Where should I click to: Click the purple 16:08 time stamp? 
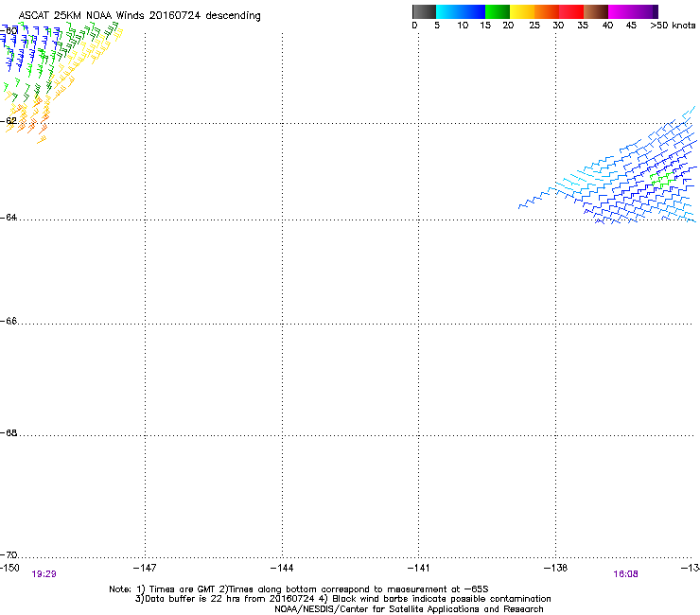(625, 574)
